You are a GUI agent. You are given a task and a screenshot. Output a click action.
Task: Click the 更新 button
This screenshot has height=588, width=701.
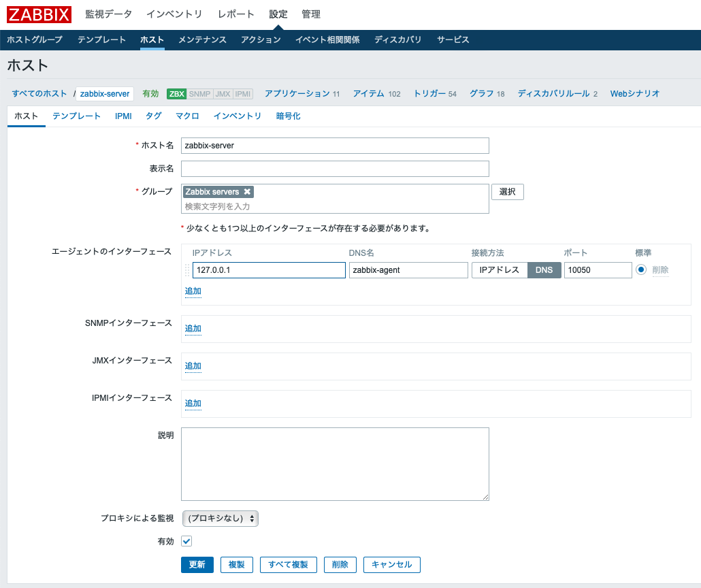point(197,564)
